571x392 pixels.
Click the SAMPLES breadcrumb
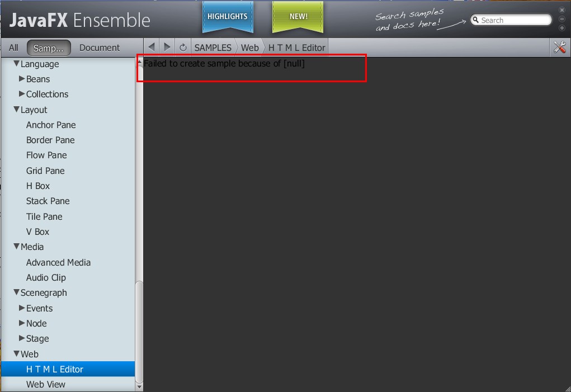point(213,48)
